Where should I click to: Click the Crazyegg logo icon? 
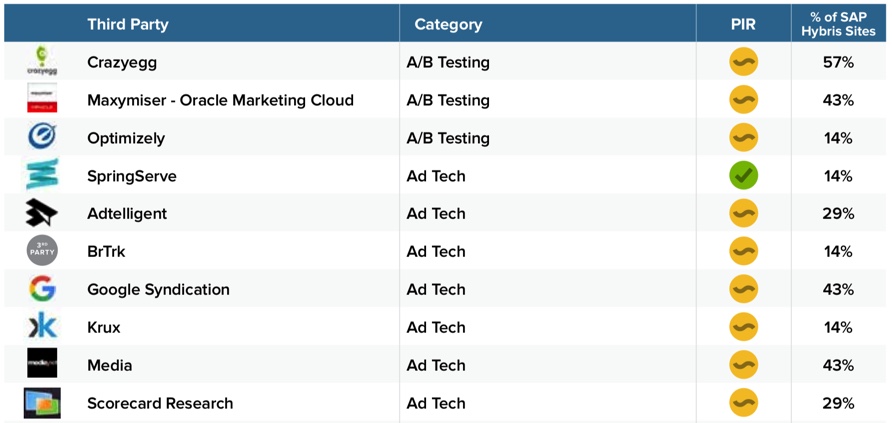click(42, 61)
